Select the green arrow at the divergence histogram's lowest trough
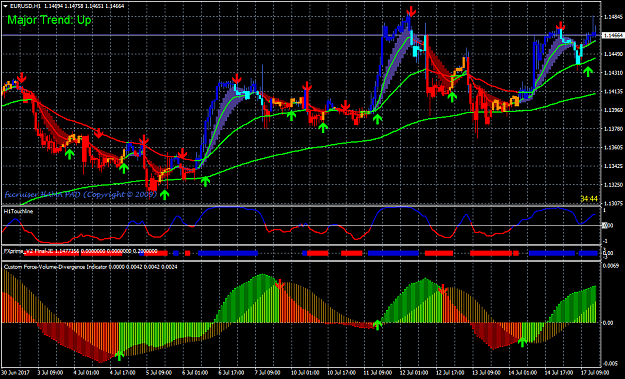This screenshot has width=625, height=379. tap(119, 355)
